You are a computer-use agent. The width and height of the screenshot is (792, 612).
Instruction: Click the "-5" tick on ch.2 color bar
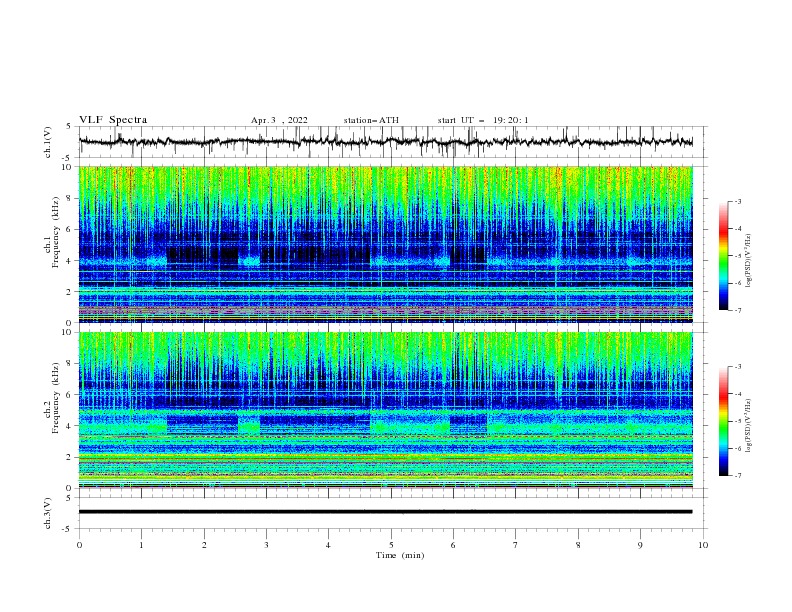pos(737,421)
